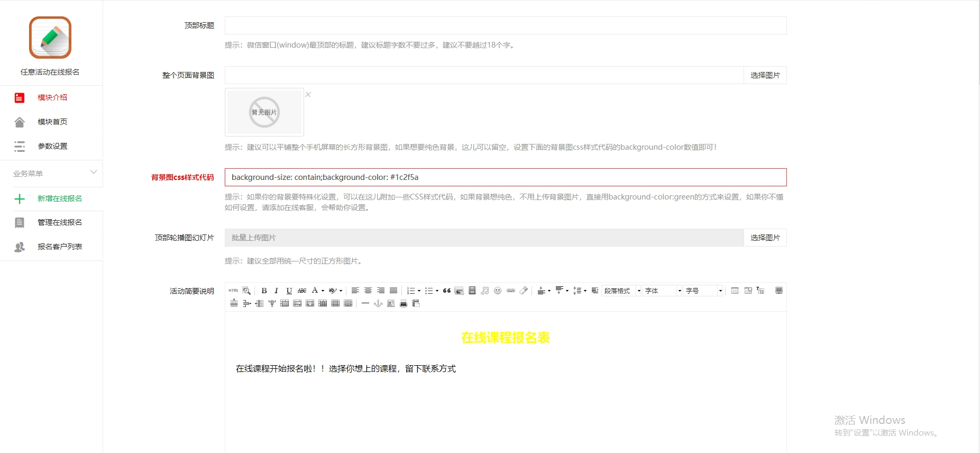The image size is (980, 453).
Task: Open the 段落格式 paragraph format dropdown
Action: tap(622, 291)
